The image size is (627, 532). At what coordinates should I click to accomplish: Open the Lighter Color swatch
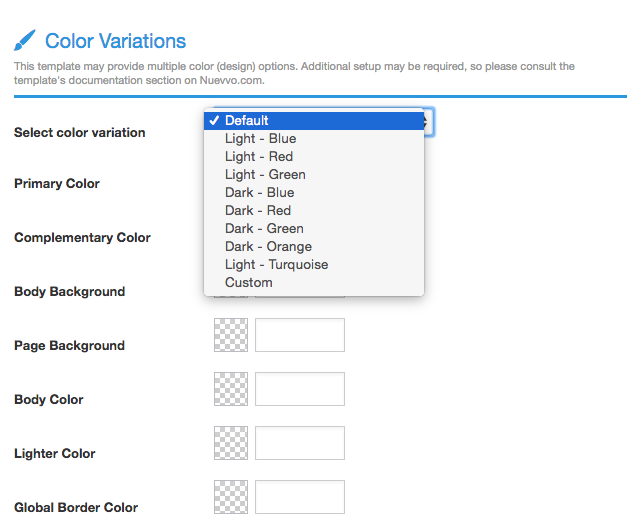(x=231, y=443)
